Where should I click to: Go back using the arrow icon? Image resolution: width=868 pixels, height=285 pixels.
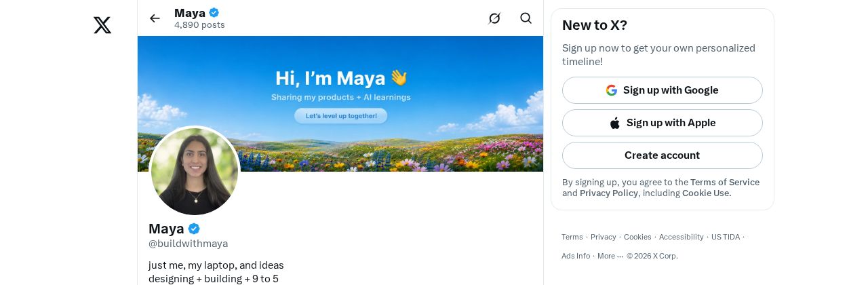155,18
